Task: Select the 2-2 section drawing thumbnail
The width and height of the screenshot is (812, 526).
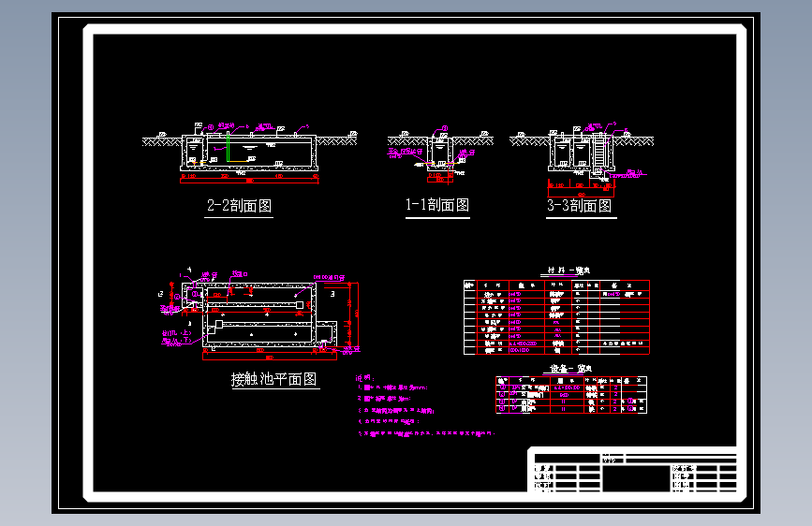Action: tap(250, 153)
